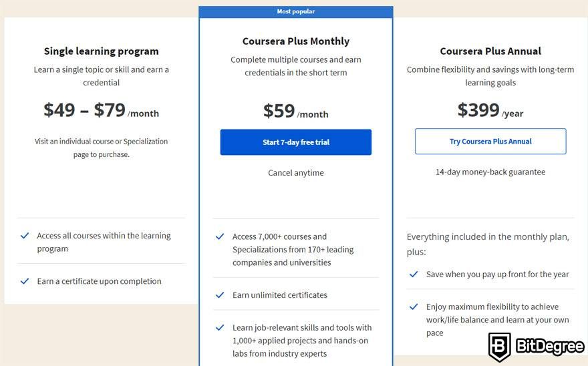Click the Start 7-day free trial button
This screenshot has height=366, width=588.
click(296, 142)
